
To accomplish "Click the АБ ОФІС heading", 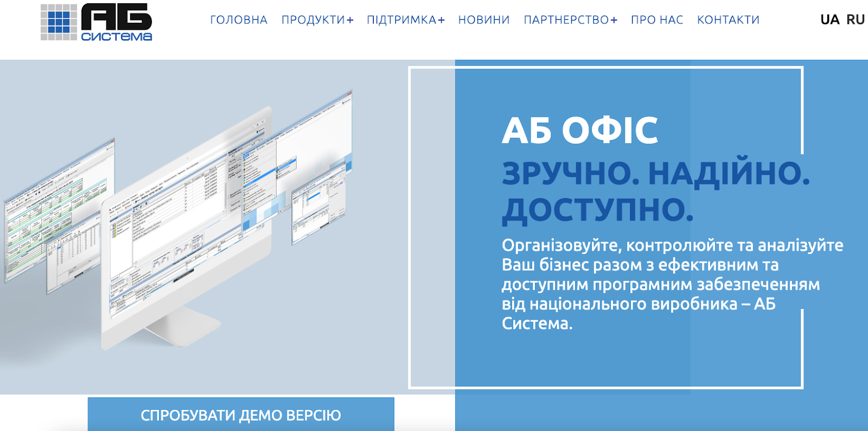I will point(580,130).
